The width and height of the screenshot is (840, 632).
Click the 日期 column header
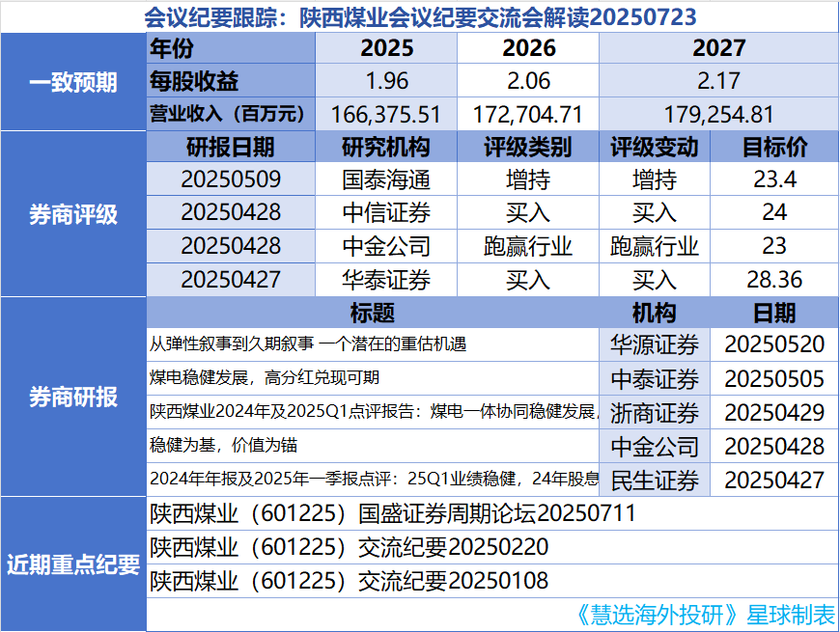click(x=774, y=313)
